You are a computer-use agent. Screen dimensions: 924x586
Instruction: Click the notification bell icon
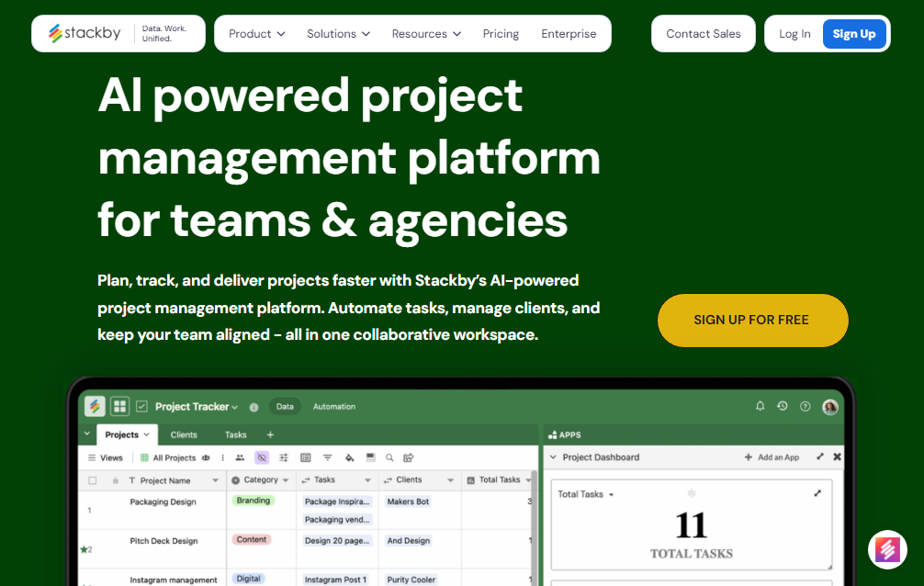coord(760,406)
